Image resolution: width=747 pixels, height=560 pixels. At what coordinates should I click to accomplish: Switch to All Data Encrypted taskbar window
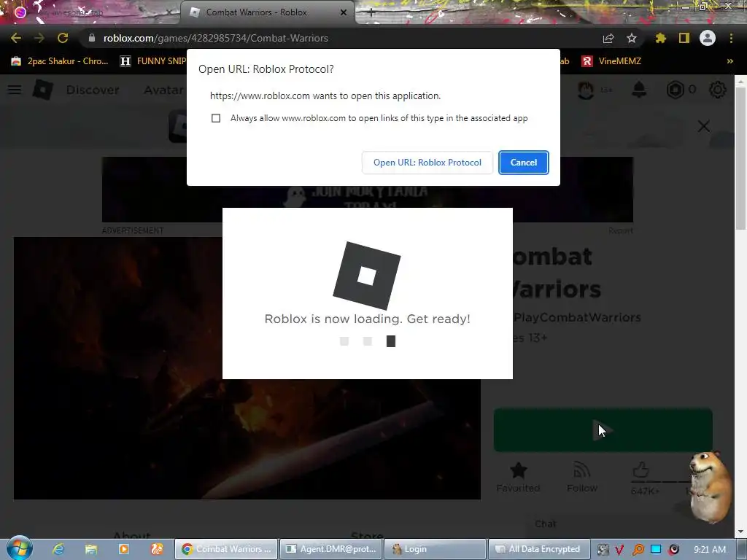coord(539,549)
